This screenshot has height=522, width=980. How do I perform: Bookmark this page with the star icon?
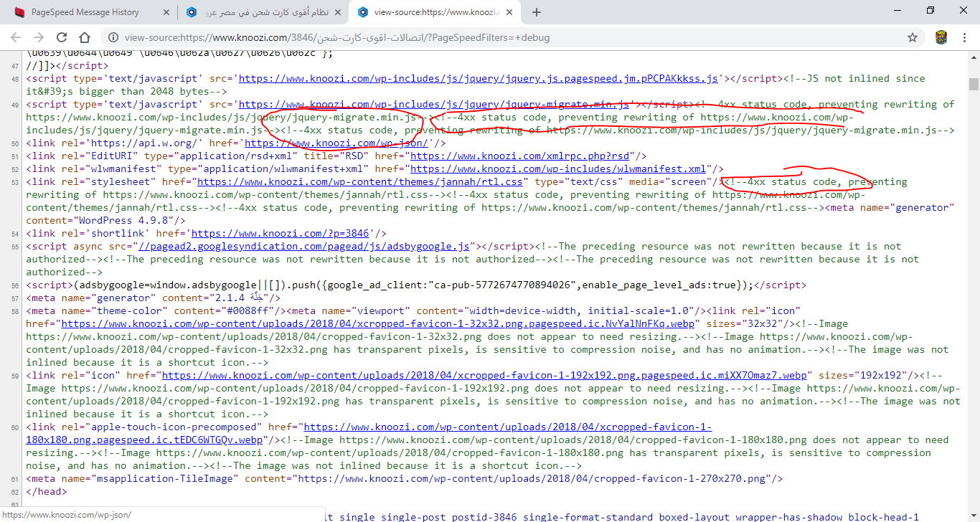pos(913,37)
